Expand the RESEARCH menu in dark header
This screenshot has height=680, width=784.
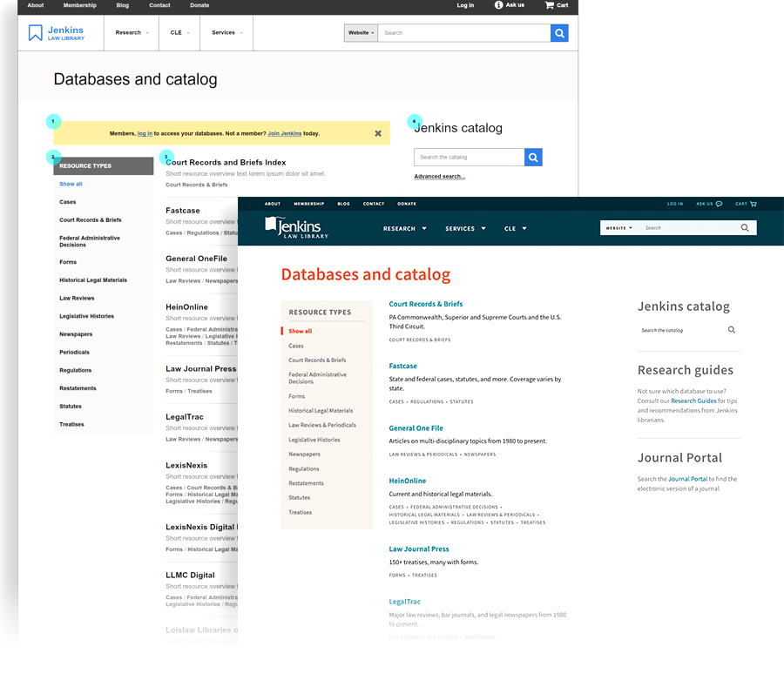(x=404, y=228)
